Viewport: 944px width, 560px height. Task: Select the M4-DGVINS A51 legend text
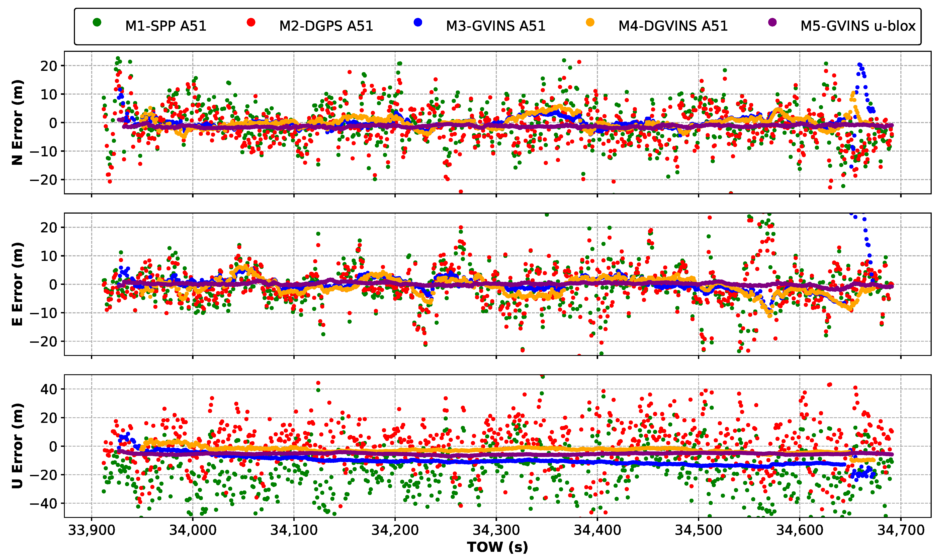click(673, 26)
